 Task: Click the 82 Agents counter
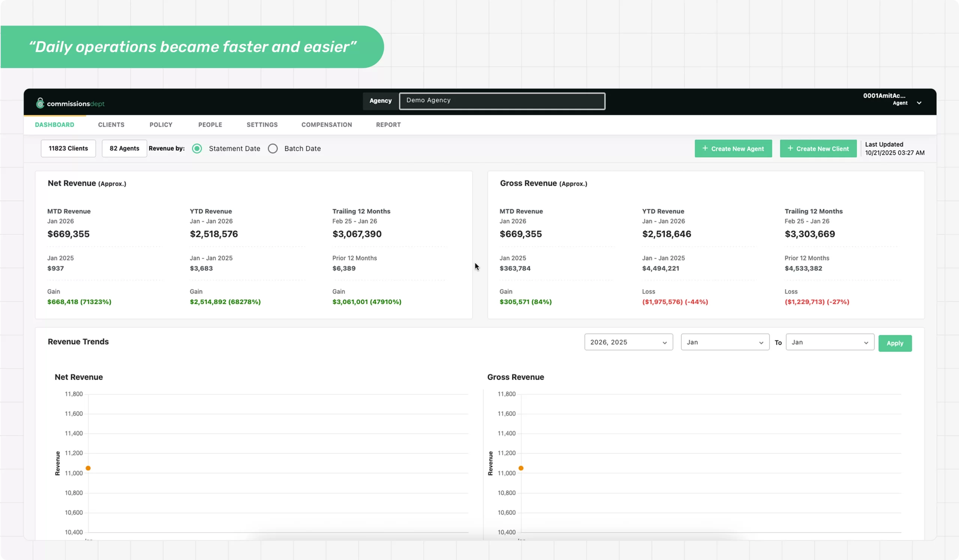click(124, 148)
